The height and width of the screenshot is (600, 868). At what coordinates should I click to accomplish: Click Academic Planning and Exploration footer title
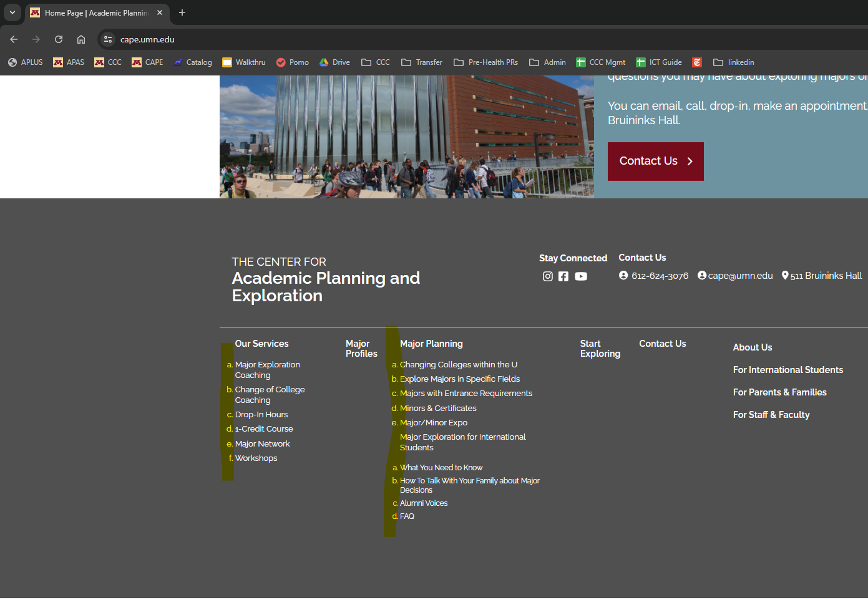coord(326,287)
